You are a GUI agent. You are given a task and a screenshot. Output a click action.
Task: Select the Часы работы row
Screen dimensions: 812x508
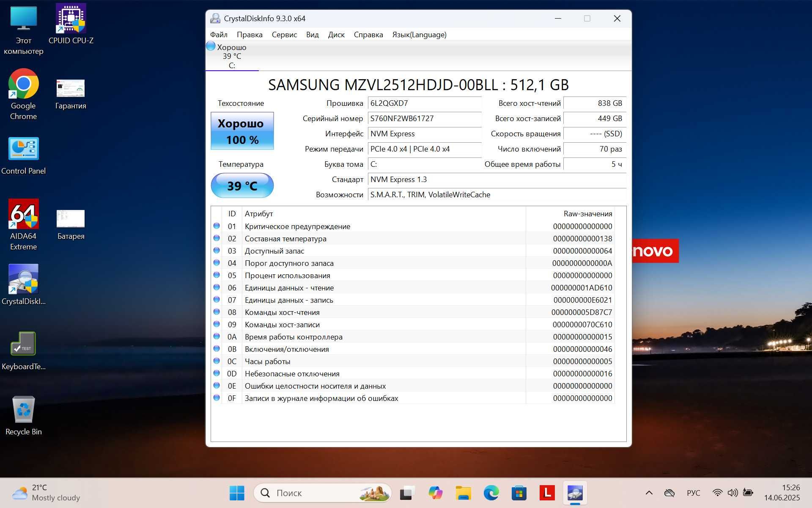click(x=413, y=362)
